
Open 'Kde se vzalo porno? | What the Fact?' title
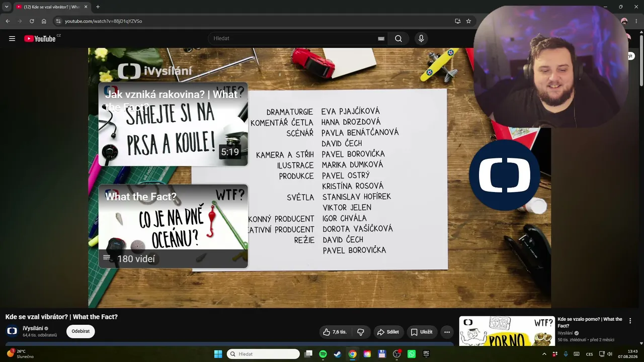tap(590, 322)
